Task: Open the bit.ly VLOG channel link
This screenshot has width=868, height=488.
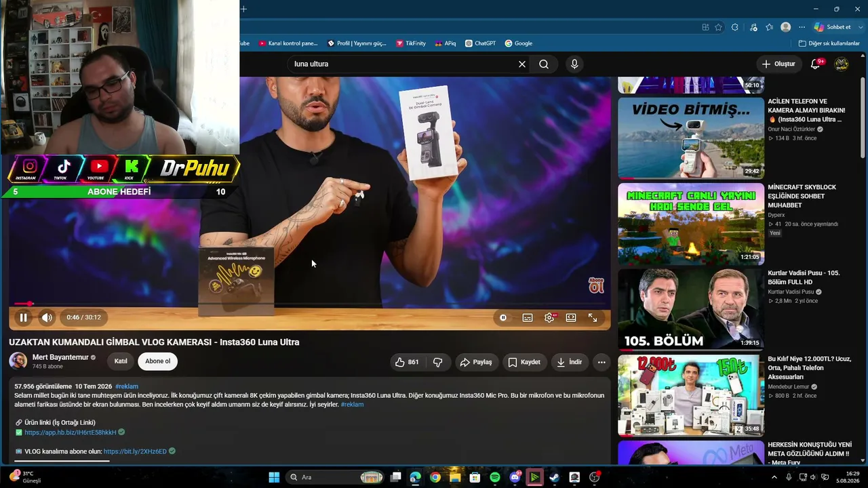Action: click(x=135, y=451)
